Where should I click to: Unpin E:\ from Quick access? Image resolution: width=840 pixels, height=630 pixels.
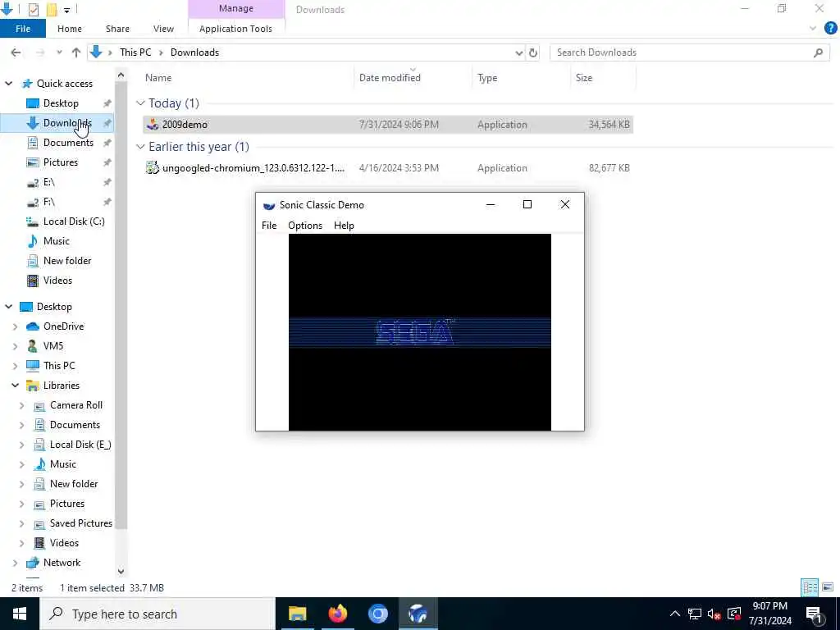point(107,182)
